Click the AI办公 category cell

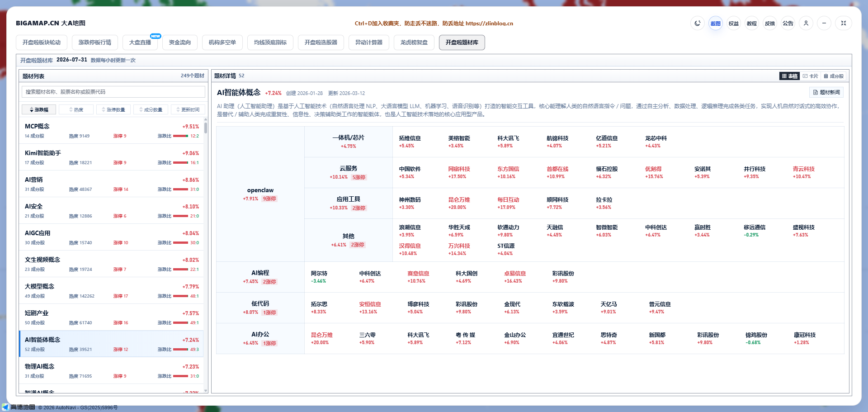pyautogui.click(x=260, y=338)
